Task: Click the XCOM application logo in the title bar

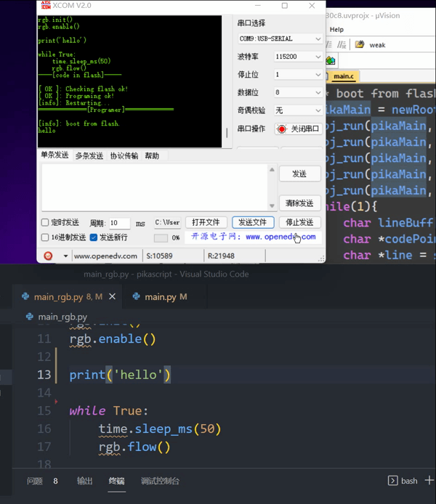Action: [x=46, y=5]
